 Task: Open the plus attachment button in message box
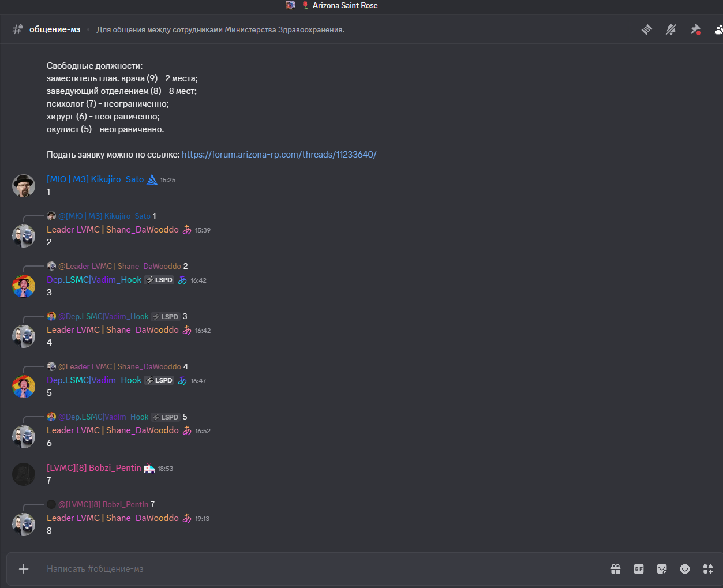point(24,569)
